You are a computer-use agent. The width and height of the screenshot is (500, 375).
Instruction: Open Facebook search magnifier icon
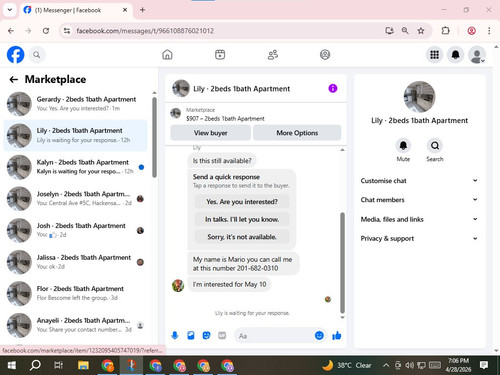pos(37,55)
